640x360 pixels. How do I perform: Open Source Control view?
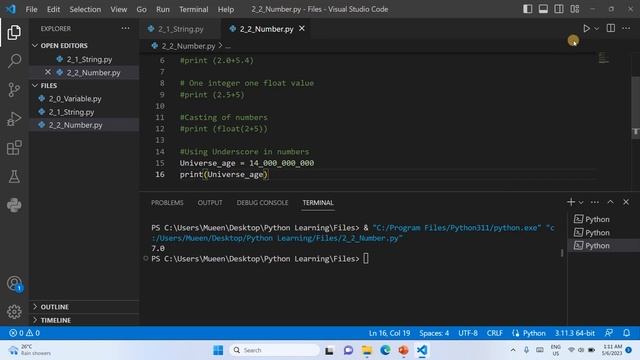(14, 89)
